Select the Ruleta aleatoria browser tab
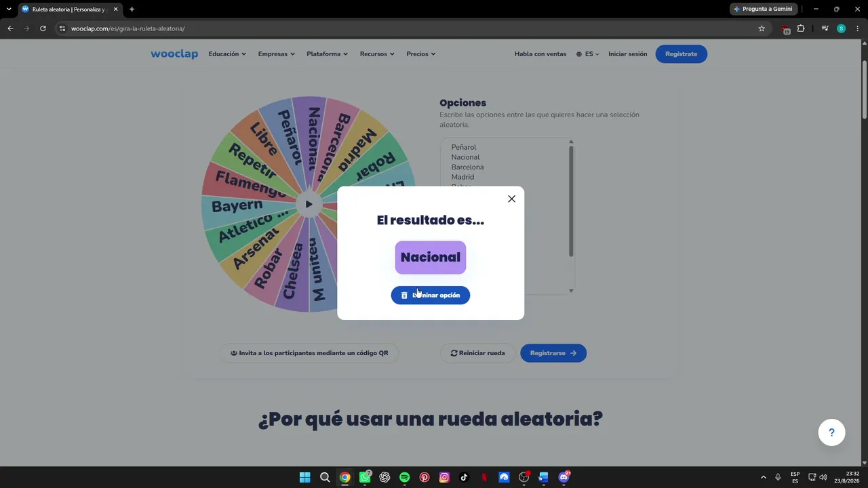 click(x=70, y=9)
